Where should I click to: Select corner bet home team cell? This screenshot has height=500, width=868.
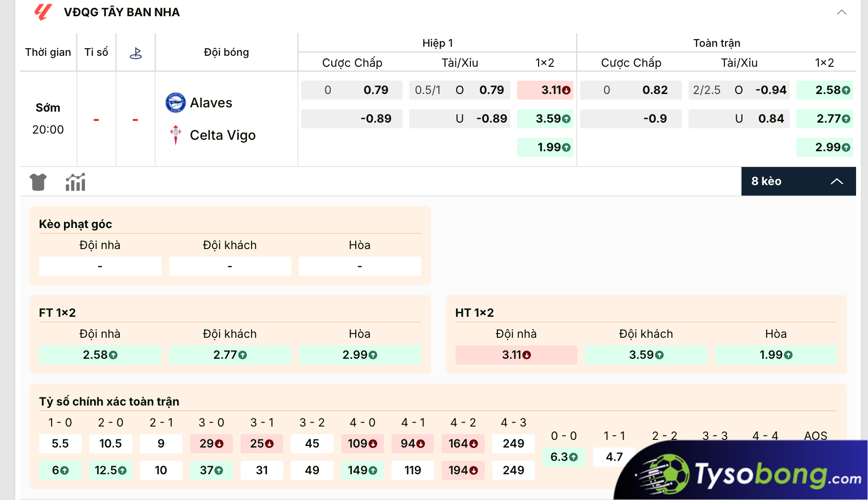pyautogui.click(x=100, y=266)
